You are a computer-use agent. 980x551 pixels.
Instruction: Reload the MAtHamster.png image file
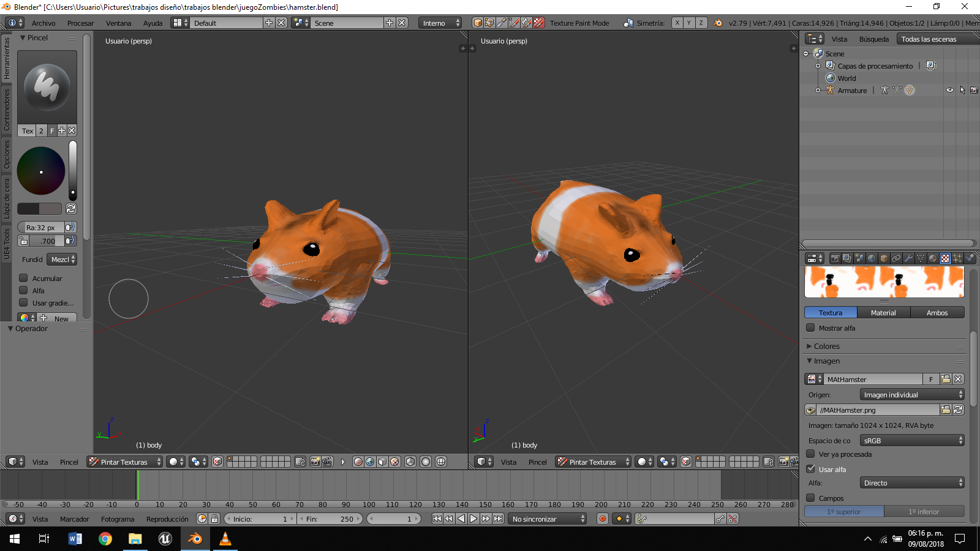click(x=959, y=410)
